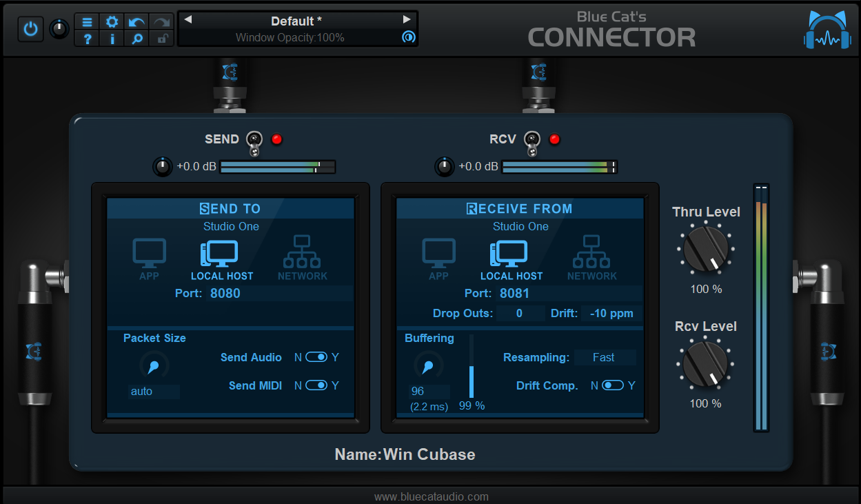Click the RCV level meter
Image resolution: width=861 pixels, height=504 pixels.
(560, 166)
